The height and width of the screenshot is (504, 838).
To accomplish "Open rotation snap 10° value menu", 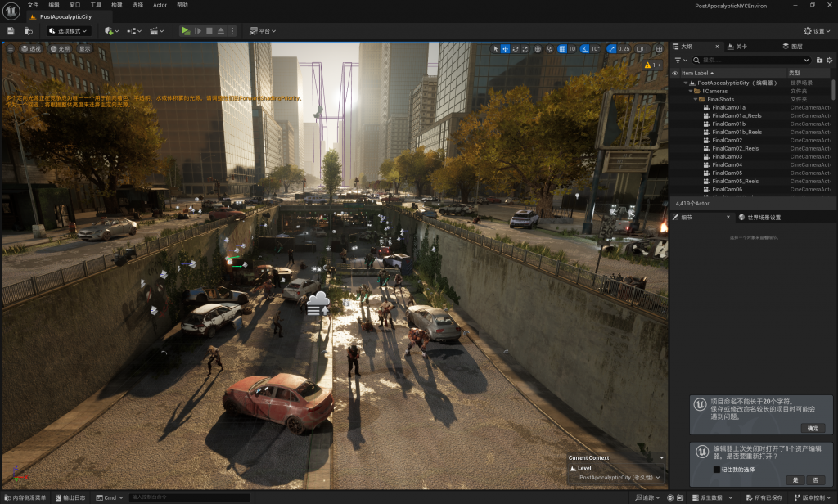I will click(596, 48).
